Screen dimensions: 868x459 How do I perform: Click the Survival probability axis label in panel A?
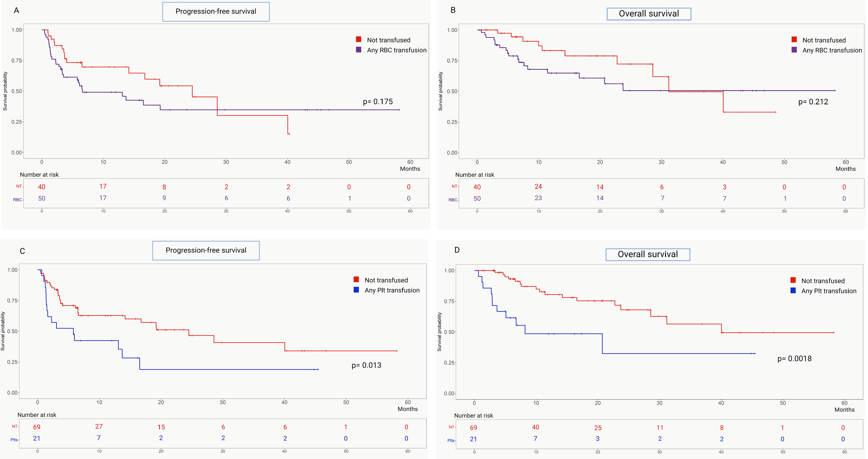[x=5, y=91]
